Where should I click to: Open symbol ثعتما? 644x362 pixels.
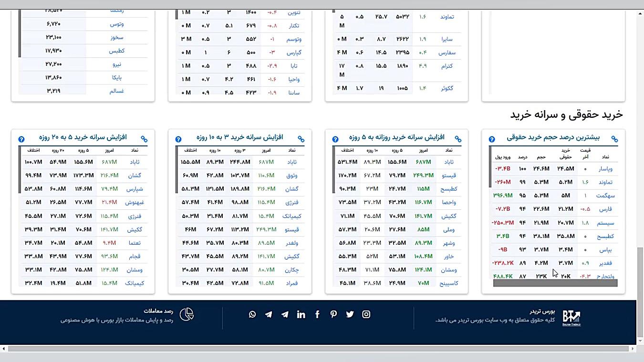pyautogui.click(x=135, y=243)
